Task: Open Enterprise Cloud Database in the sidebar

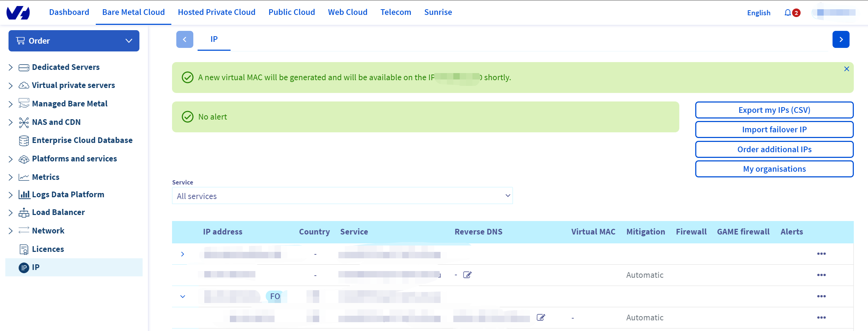Action: [x=82, y=140]
